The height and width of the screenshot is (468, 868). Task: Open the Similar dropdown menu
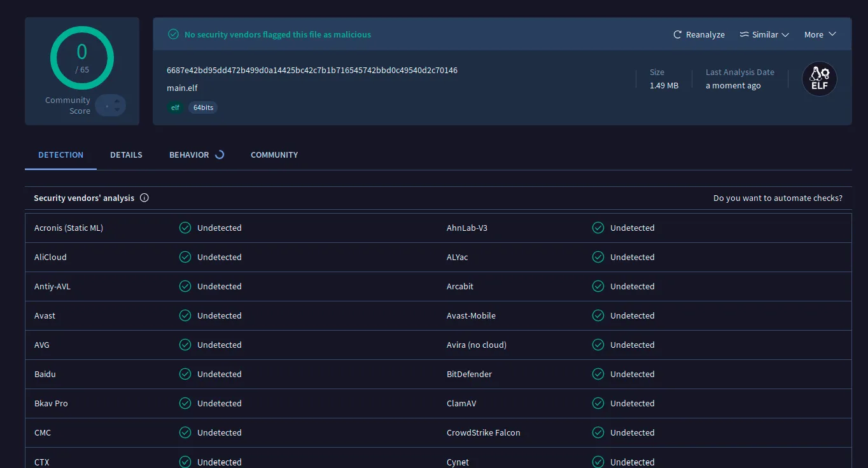(764, 34)
